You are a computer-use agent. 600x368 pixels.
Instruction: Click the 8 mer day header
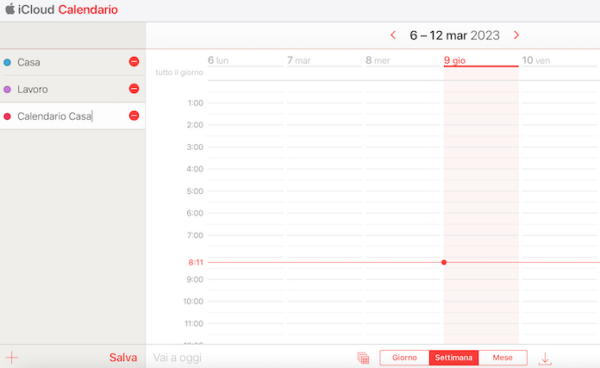(x=378, y=60)
